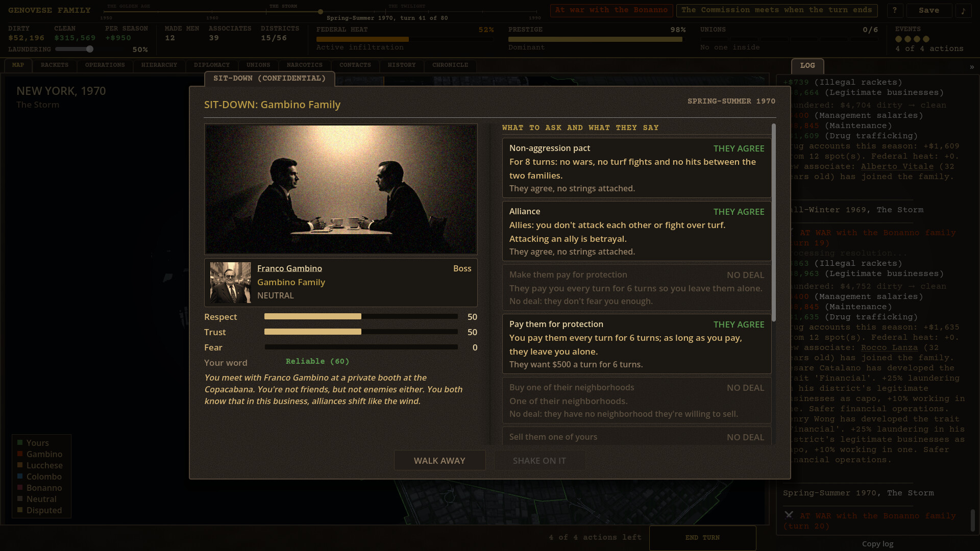Open the Franco Gambino name link
The image size is (980, 551).
[x=289, y=268]
